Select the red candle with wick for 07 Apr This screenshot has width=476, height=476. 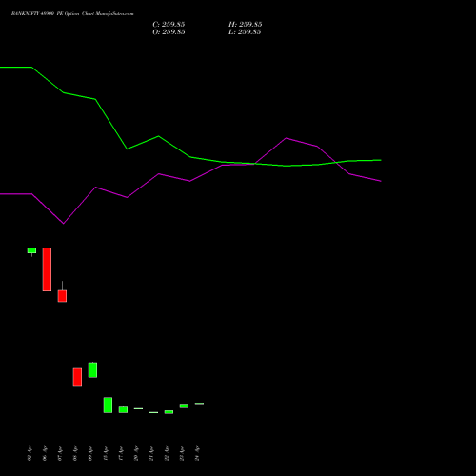(62, 296)
